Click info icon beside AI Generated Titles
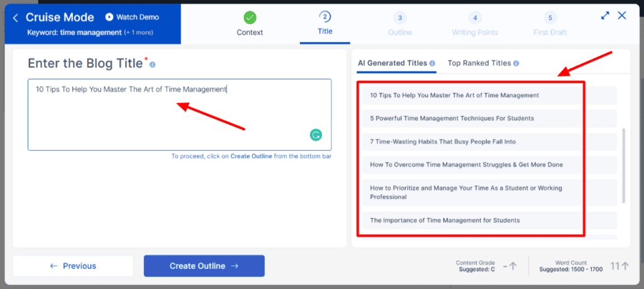 pyautogui.click(x=433, y=63)
